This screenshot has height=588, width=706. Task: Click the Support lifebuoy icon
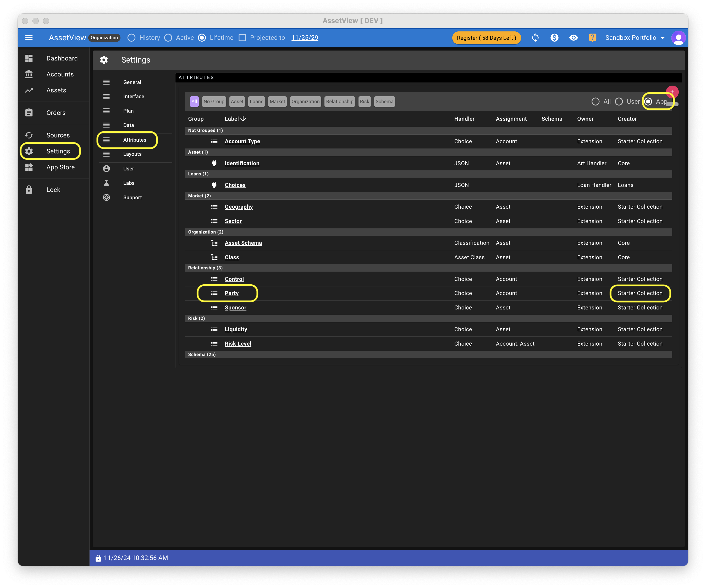106,197
